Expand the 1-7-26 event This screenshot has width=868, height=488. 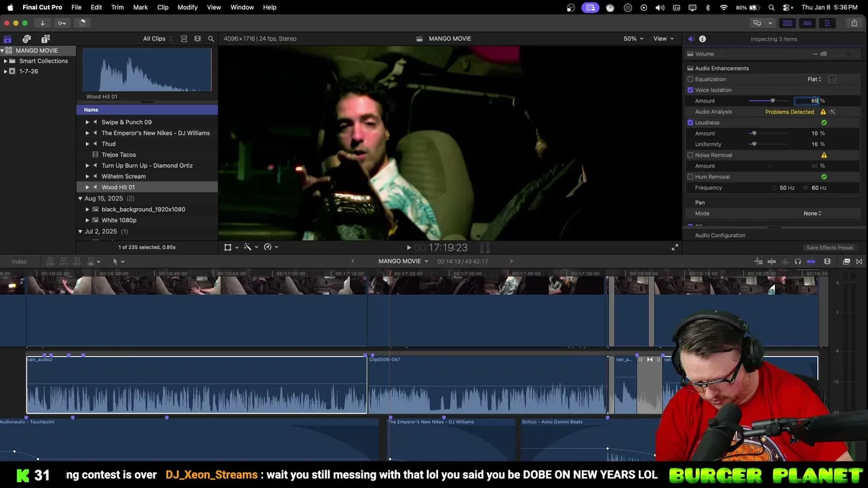5,71
